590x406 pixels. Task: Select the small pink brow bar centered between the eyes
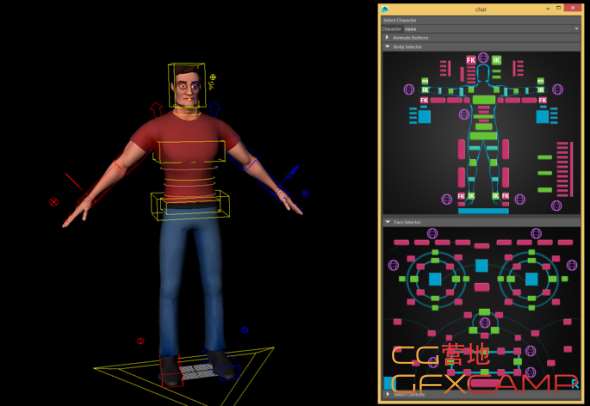tap(482, 246)
